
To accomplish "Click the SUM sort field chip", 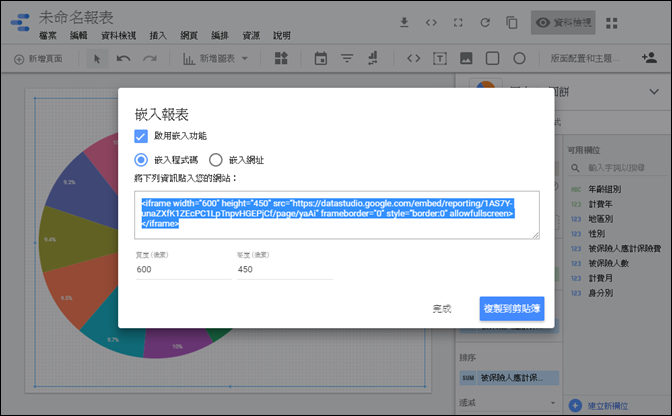I will [509, 378].
